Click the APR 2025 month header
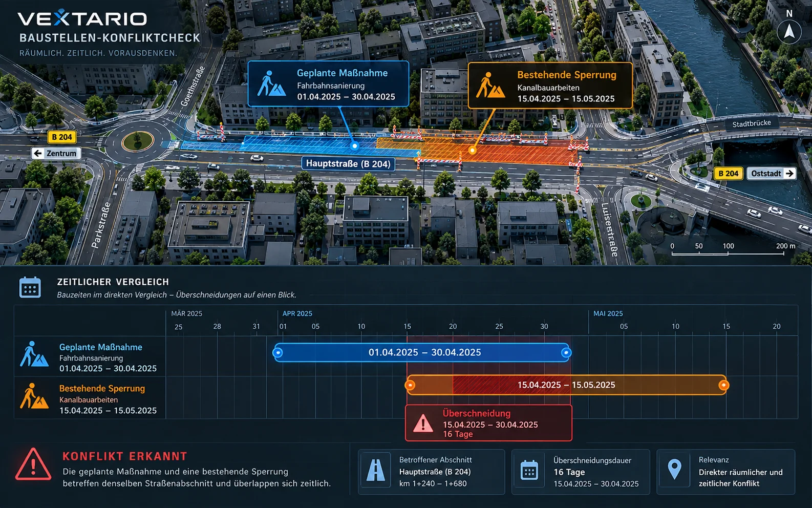812x508 pixels. pyautogui.click(x=297, y=313)
